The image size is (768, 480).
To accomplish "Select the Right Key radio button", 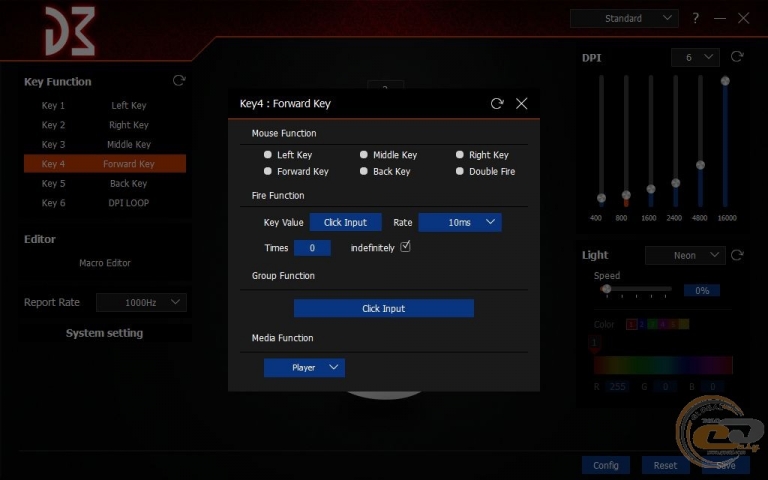I will coord(459,155).
